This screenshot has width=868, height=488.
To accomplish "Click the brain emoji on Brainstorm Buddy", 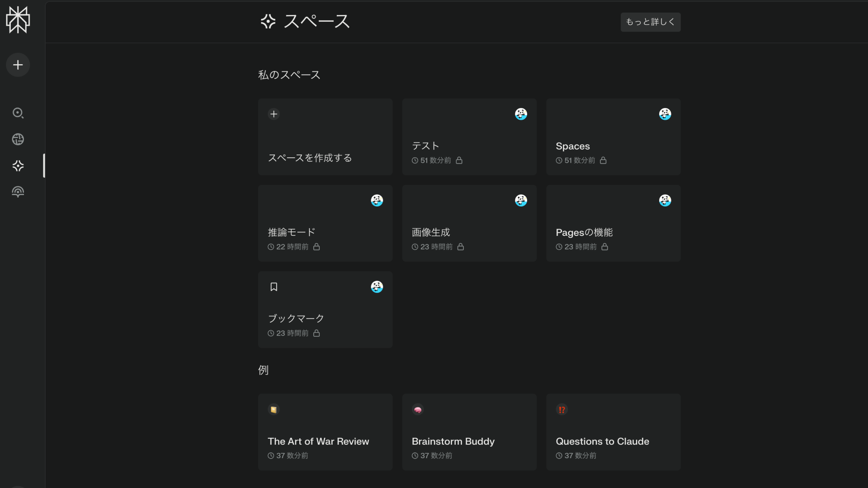I will [x=417, y=409].
